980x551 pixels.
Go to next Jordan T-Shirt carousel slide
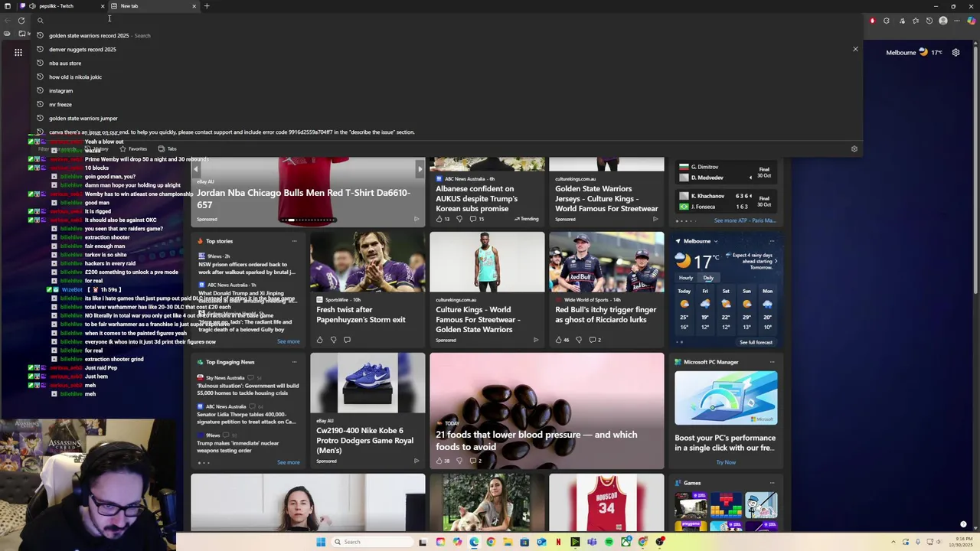[420, 168]
